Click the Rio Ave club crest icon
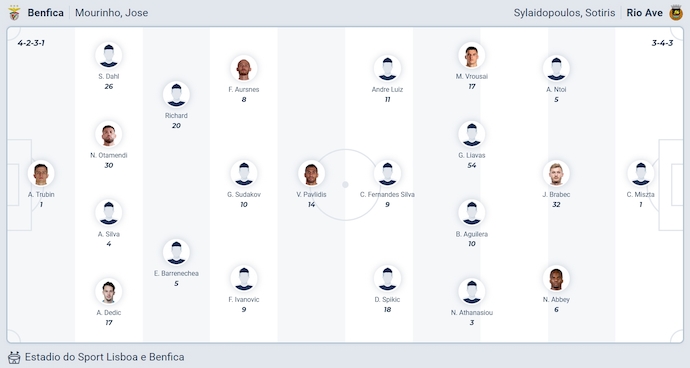 pyautogui.click(x=676, y=13)
